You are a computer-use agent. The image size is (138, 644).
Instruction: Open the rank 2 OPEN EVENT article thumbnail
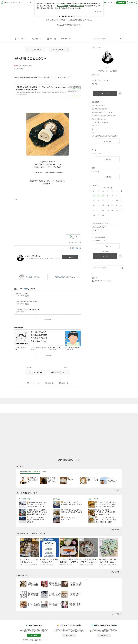point(49,548)
